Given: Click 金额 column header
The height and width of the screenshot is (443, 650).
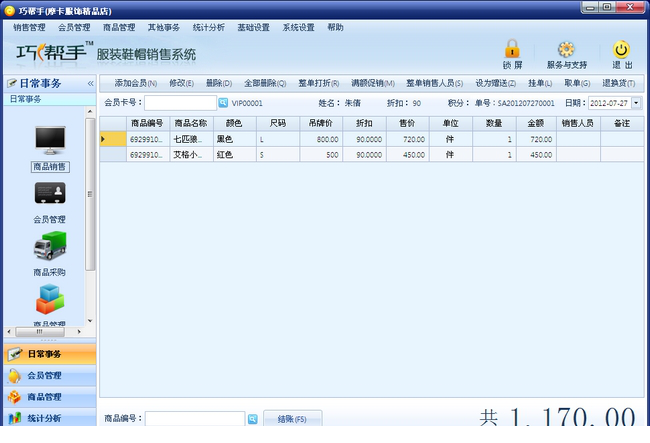Looking at the screenshot, I should (x=536, y=123).
